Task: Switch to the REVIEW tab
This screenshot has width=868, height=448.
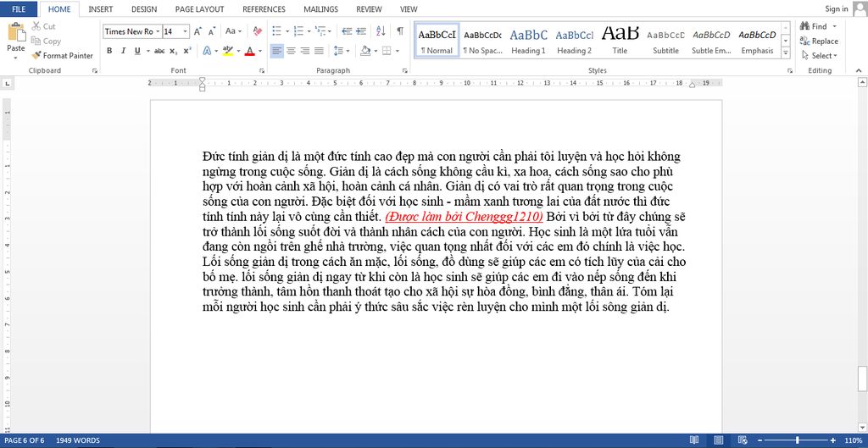Action: coord(369,8)
